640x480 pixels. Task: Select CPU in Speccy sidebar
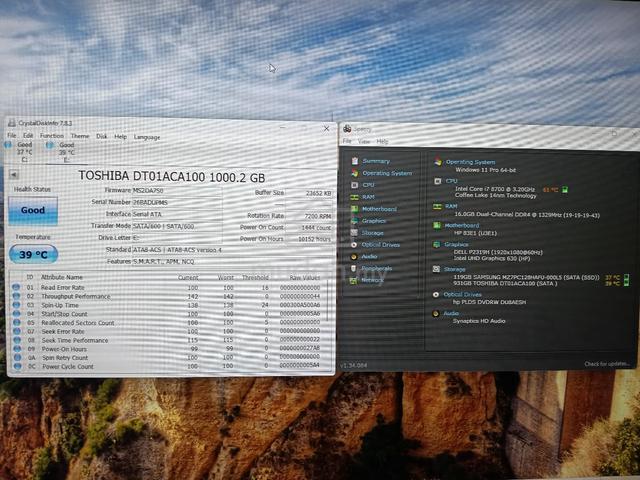click(x=368, y=185)
